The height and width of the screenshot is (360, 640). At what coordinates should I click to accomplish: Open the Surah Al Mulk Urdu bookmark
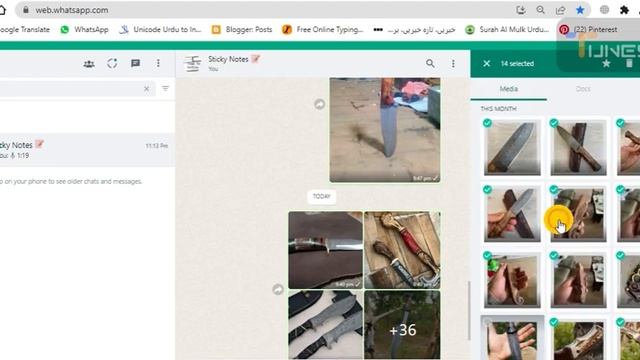click(x=507, y=29)
